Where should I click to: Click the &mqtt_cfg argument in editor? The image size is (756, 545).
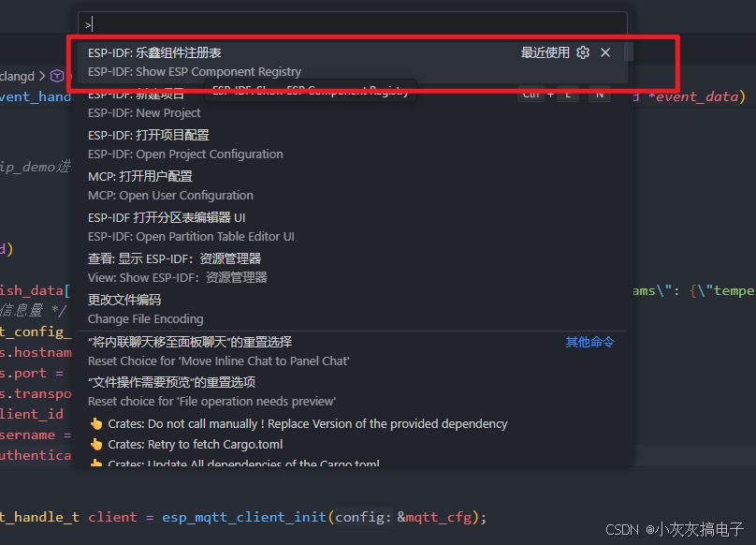coord(434,517)
